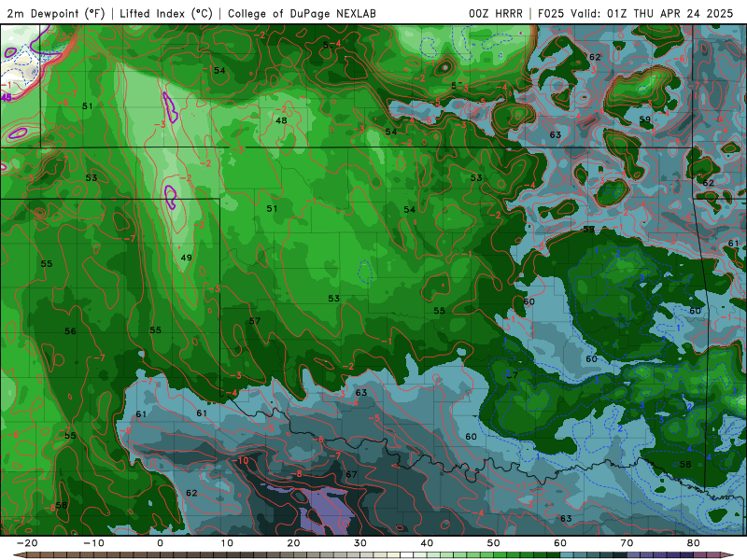Click the '00Z HRRR' model run label
Viewport: 747px width, 560px height.
(x=496, y=13)
